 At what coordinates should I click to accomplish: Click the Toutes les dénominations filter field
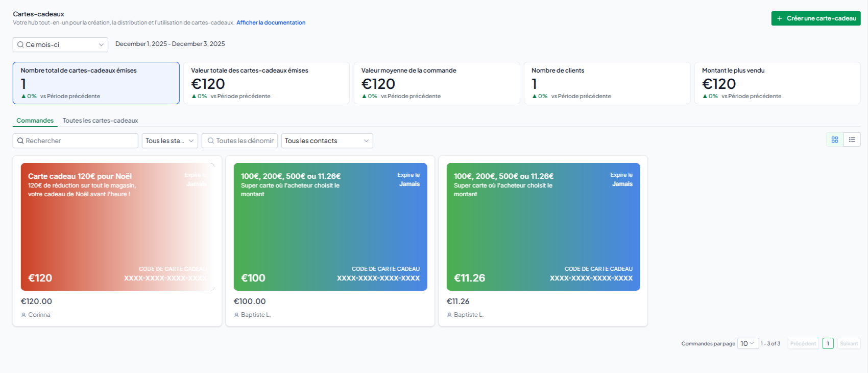click(239, 141)
